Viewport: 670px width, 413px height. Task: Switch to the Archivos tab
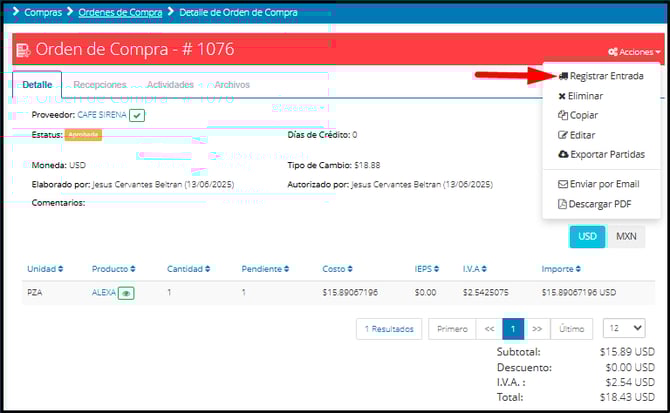pyautogui.click(x=231, y=85)
